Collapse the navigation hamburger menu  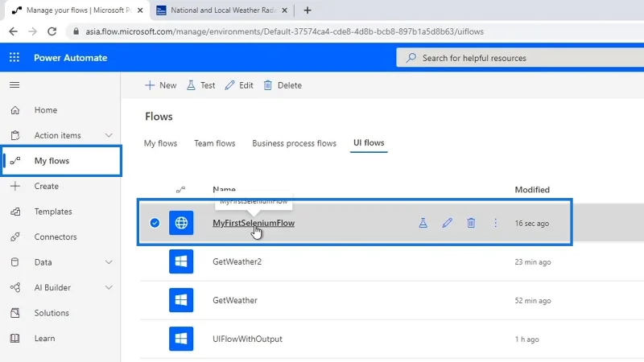[14, 85]
